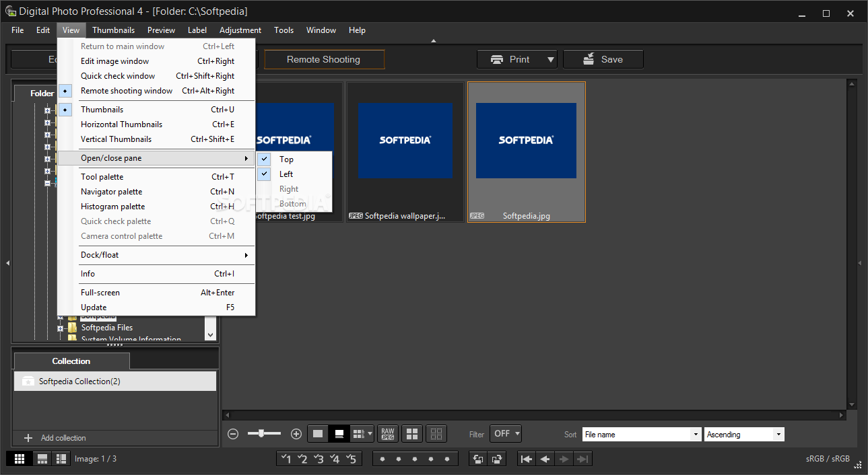Switch to vertical thumbnails layout icon
Viewport: 868px width, 475px height.
coord(61,459)
